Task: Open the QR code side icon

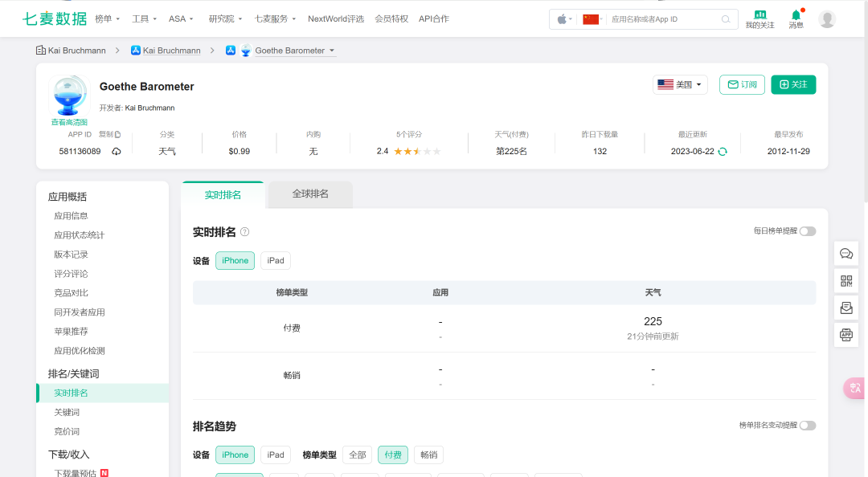Action: tap(846, 281)
